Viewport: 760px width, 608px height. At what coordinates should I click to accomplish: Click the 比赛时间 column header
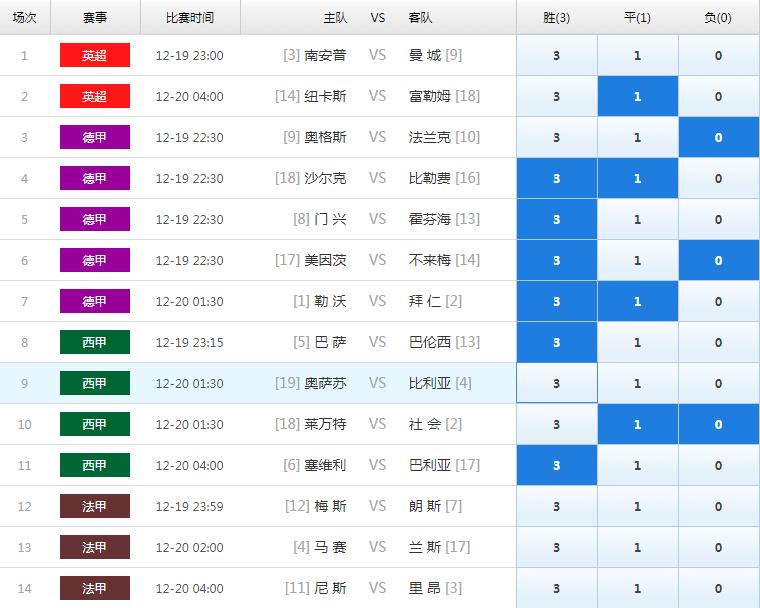tap(190, 17)
